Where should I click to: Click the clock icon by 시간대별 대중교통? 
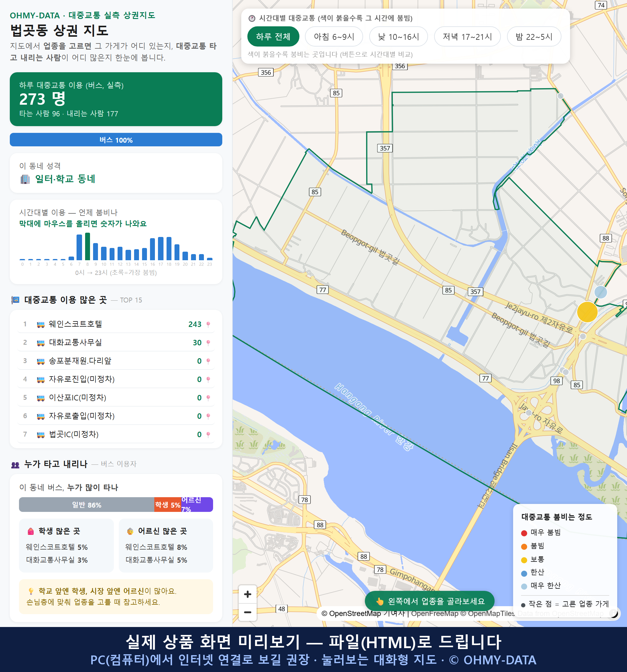[x=252, y=18]
